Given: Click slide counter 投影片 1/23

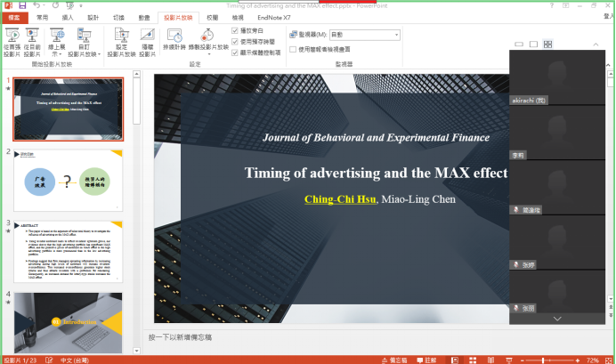Looking at the screenshot, I should point(20,360).
